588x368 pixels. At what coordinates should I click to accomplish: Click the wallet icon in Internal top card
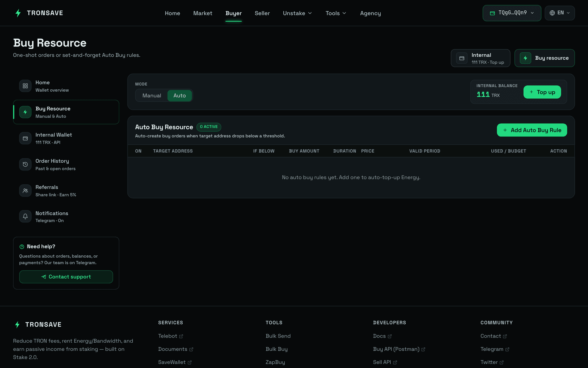(x=462, y=58)
